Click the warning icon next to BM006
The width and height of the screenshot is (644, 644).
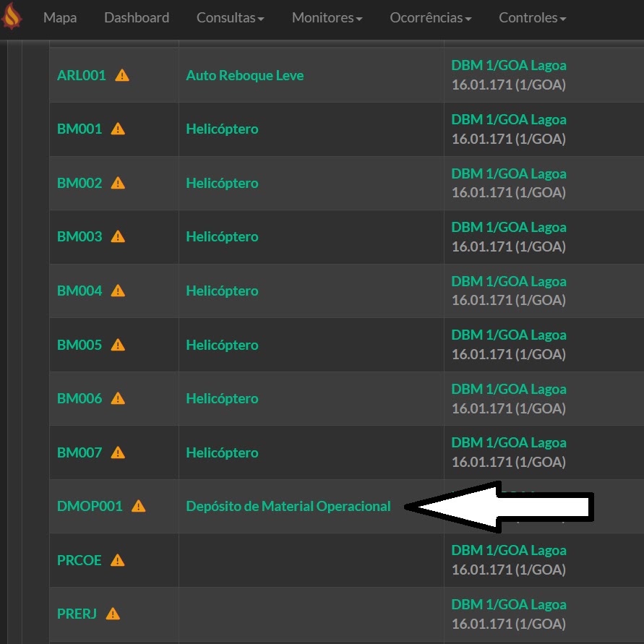pyautogui.click(x=118, y=399)
